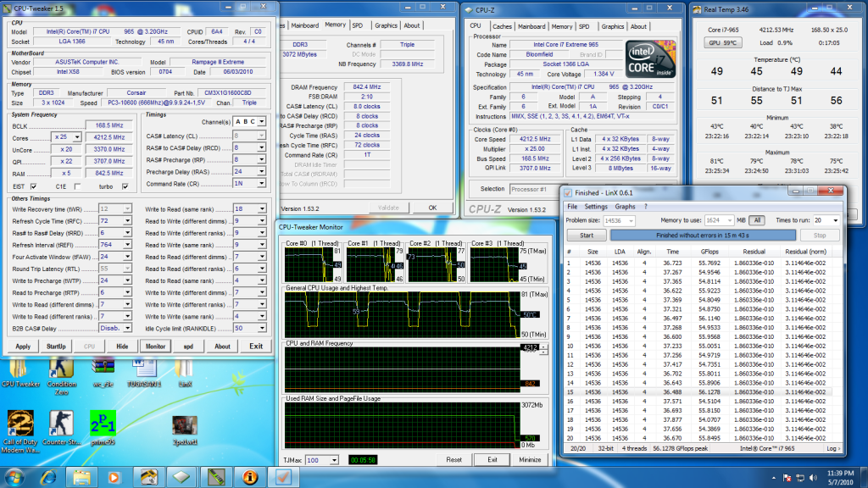Open Windows Media Player taskbar icon
Viewport: 868px width, 488px height.
tap(114, 477)
